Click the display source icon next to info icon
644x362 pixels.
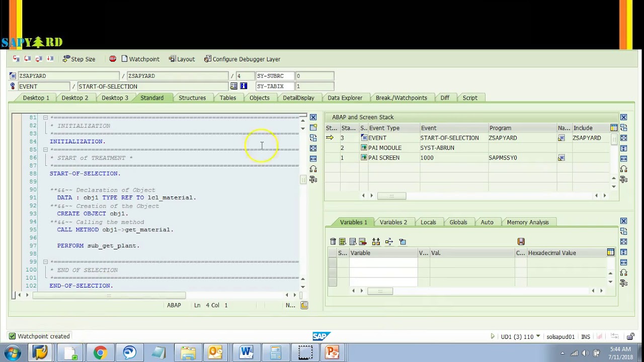coord(233,86)
